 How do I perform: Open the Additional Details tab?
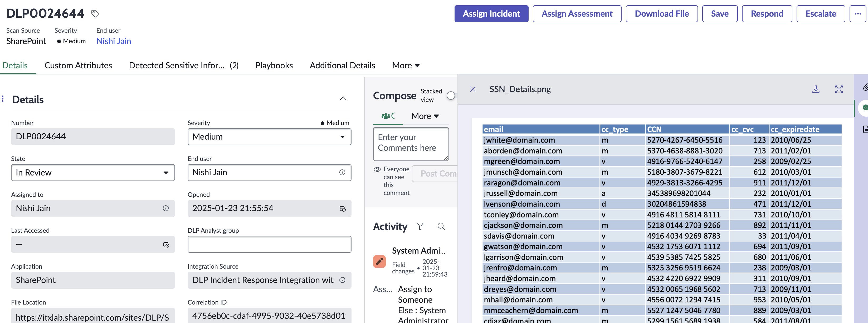(342, 65)
